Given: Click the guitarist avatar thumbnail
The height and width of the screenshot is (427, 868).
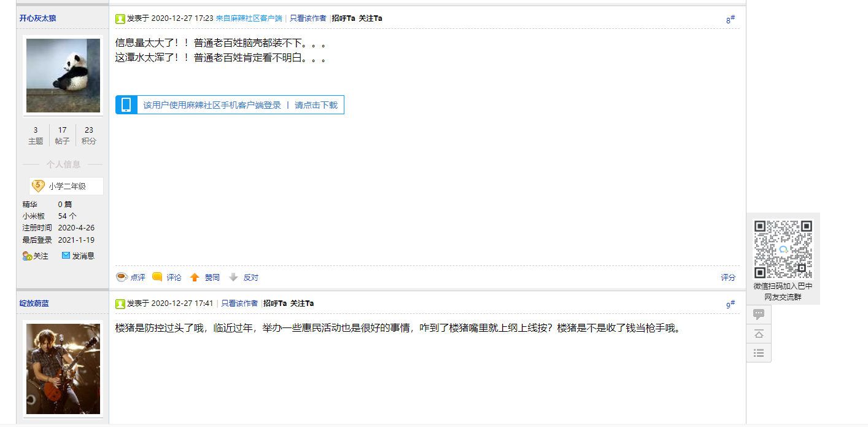Looking at the screenshot, I should click(x=63, y=369).
